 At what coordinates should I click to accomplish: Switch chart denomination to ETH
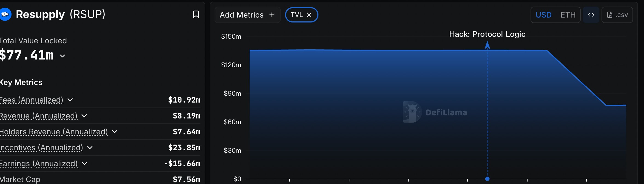pos(568,15)
